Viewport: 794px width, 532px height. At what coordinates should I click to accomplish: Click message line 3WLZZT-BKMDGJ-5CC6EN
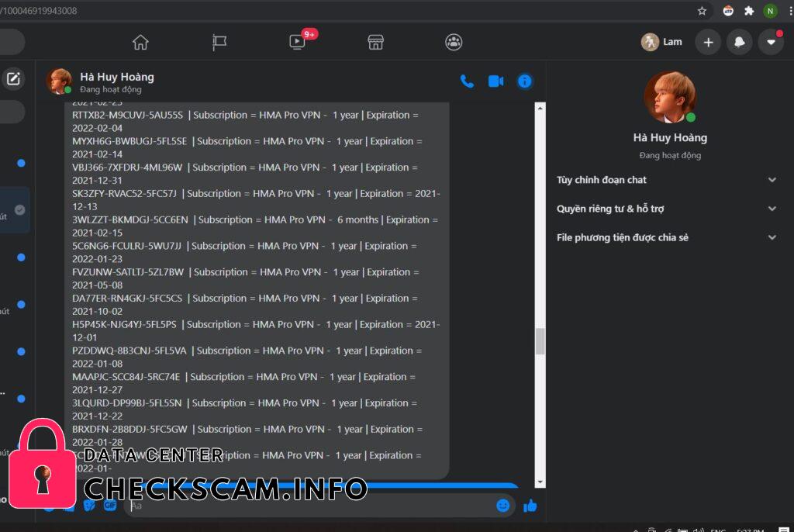(255, 226)
